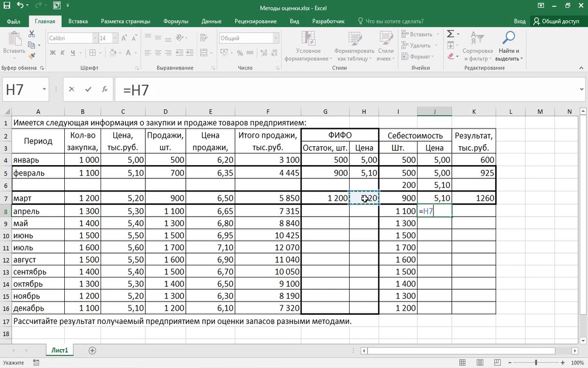This screenshot has height=368, width=588.
Task: Cancel formula entry with X icon
Action: coord(71,89)
